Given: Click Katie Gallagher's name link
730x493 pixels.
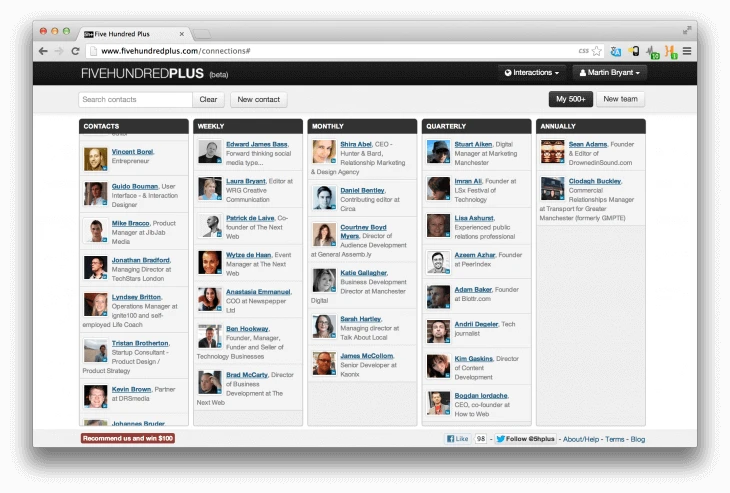Looking at the screenshot, I should click(x=364, y=273).
